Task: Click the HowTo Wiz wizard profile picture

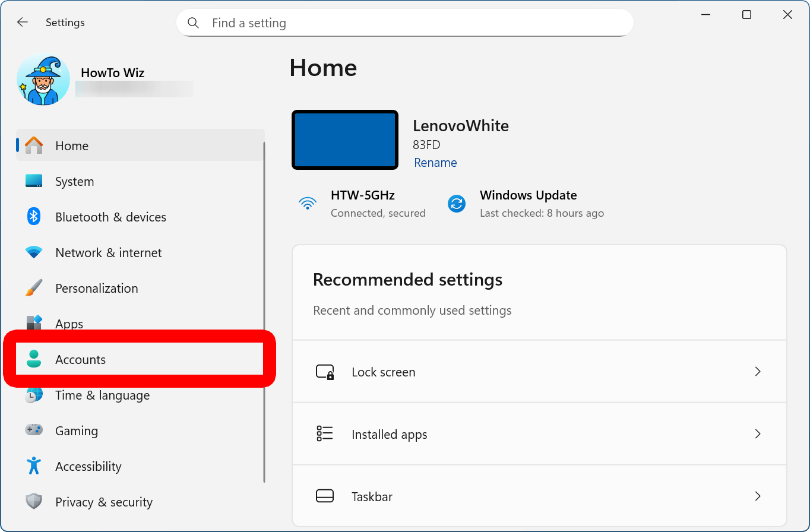Action: (x=43, y=80)
